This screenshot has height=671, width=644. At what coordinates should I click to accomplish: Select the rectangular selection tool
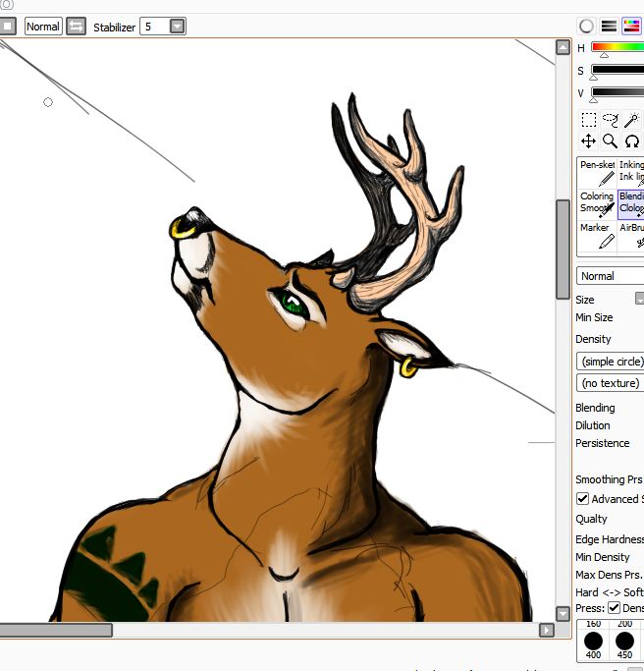tap(589, 120)
